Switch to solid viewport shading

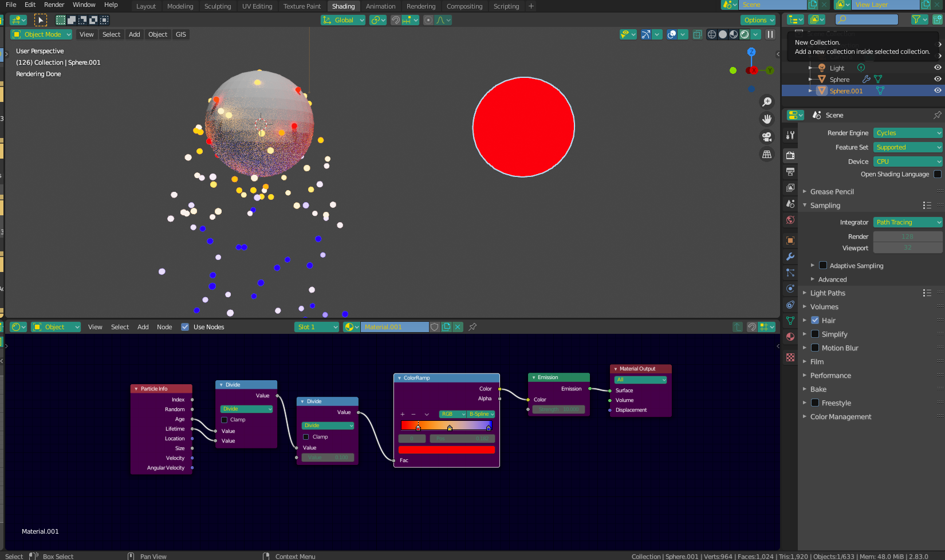(x=723, y=34)
